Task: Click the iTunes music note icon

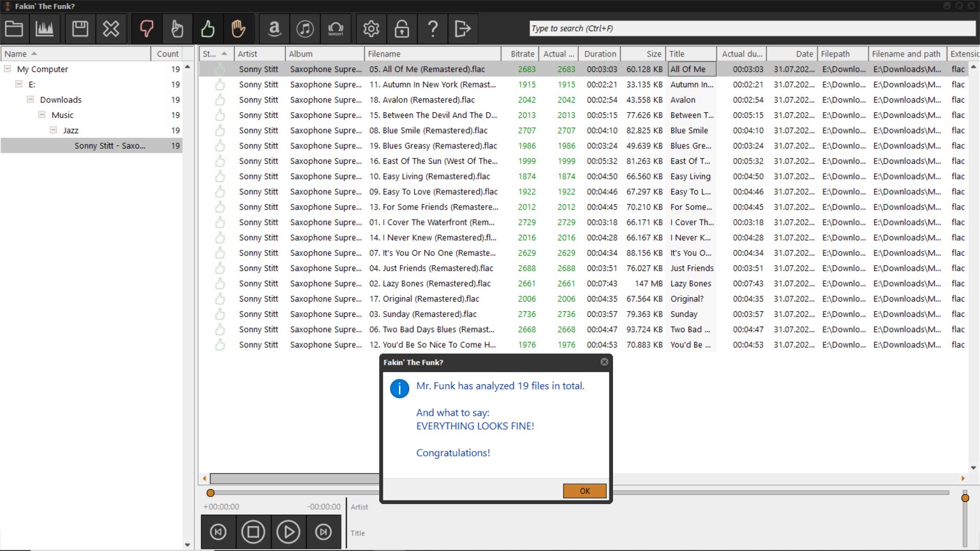Action: (x=305, y=29)
